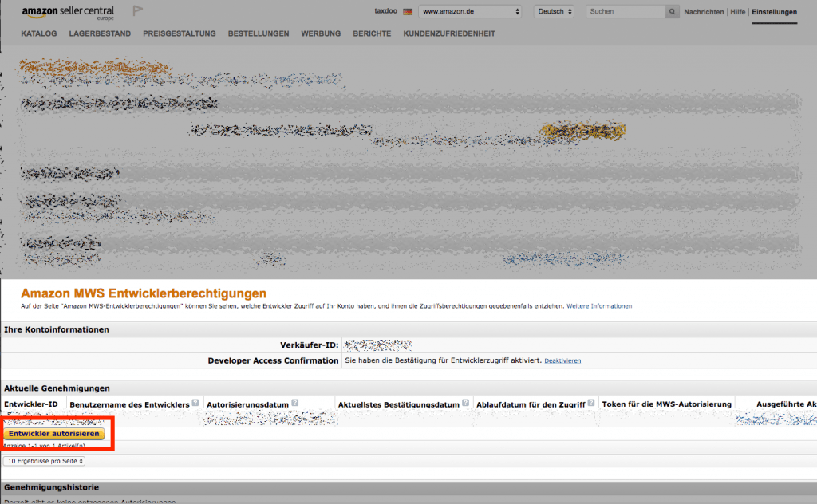This screenshot has height=504, width=817.
Task: Click the Entwickler autorisieren button
Action: pyautogui.click(x=53, y=434)
